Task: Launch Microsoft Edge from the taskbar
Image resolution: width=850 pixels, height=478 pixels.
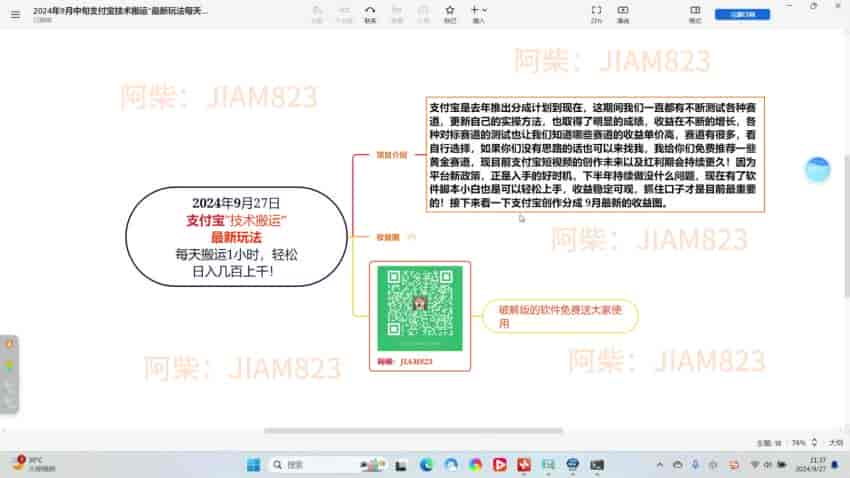Action: coord(426,465)
